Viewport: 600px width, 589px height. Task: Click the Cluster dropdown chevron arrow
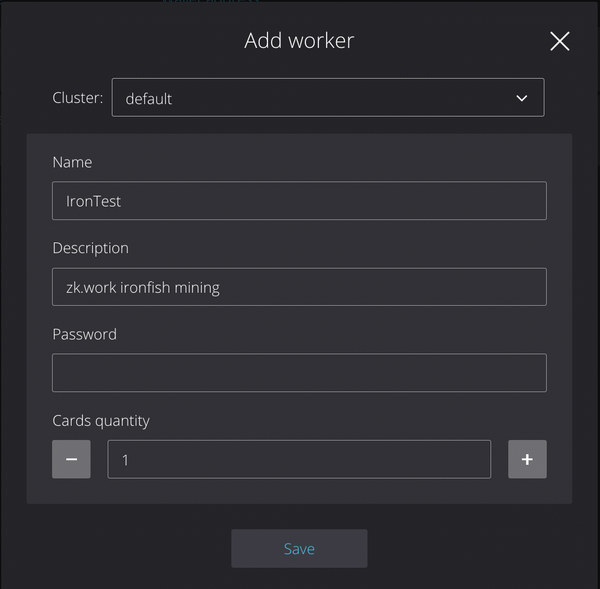tap(521, 98)
